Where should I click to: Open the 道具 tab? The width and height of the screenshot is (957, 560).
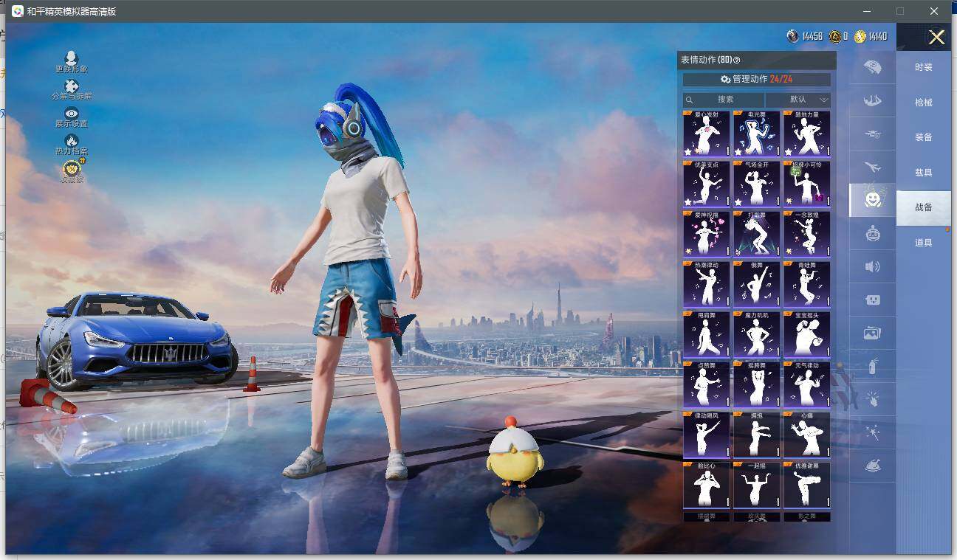(x=924, y=243)
